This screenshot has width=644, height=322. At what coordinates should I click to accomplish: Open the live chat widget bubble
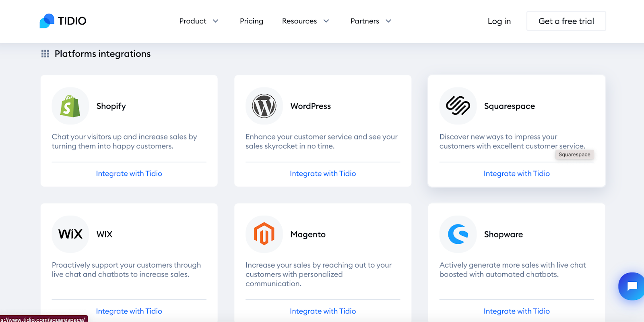[x=632, y=286]
